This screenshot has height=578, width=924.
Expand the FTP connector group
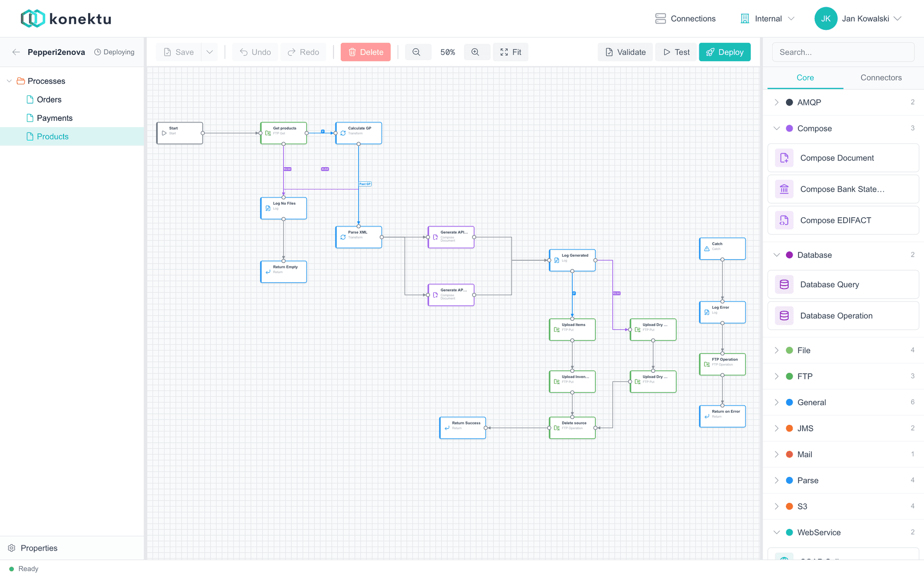pyautogui.click(x=776, y=376)
